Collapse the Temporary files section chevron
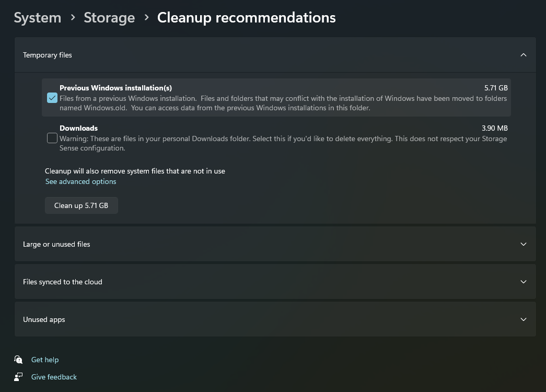Viewport: 546px width, 392px height. 524,55
